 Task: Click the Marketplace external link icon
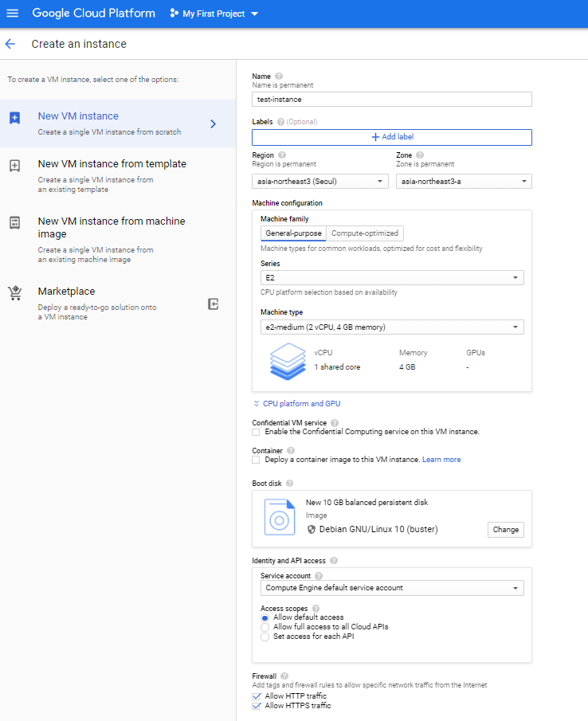click(x=213, y=304)
